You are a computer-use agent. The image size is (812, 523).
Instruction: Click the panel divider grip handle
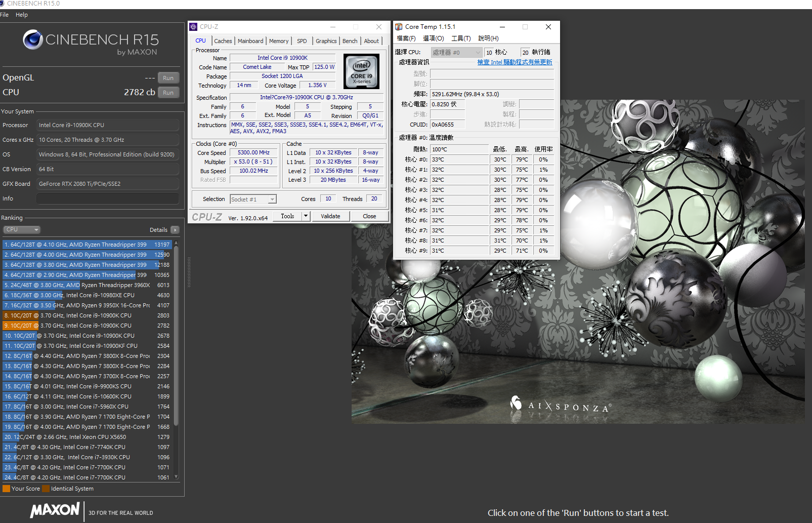[189, 272]
